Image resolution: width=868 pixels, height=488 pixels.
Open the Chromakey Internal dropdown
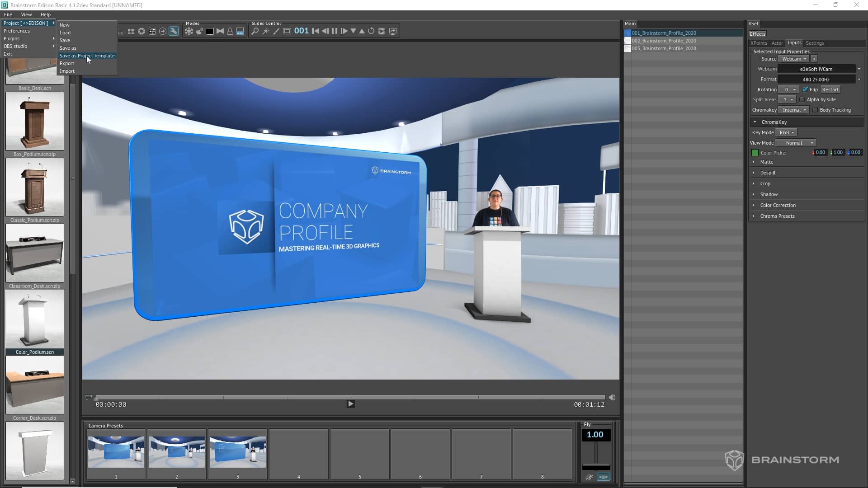[x=794, y=110]
